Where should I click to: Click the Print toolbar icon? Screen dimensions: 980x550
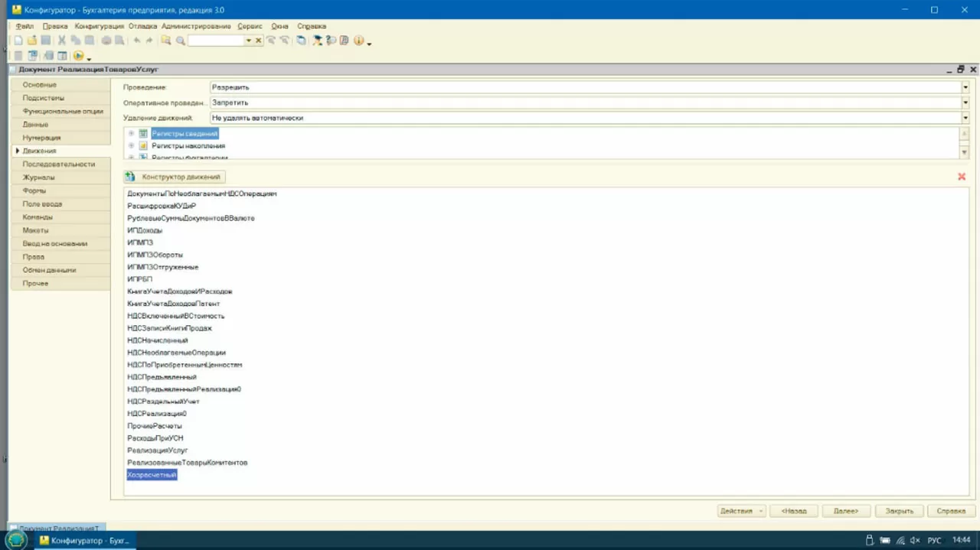pyautogui.click(x=106, y=41)
